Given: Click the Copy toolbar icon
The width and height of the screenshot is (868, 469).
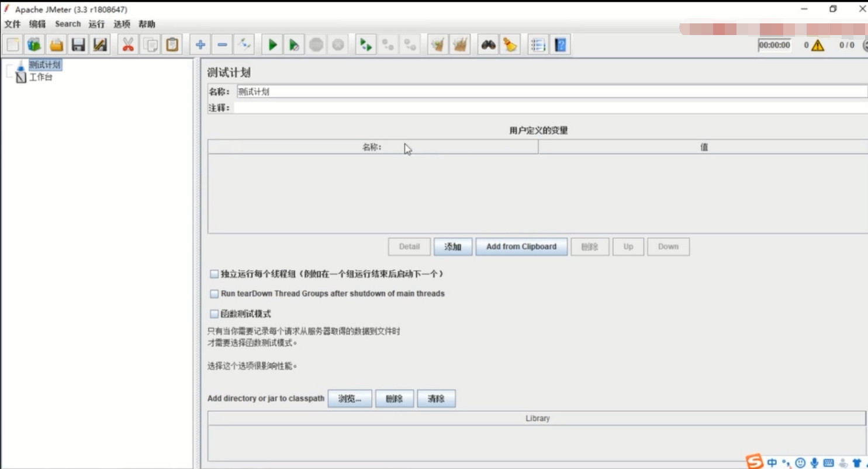Looking at the screenshot, I should click(150, 44).
